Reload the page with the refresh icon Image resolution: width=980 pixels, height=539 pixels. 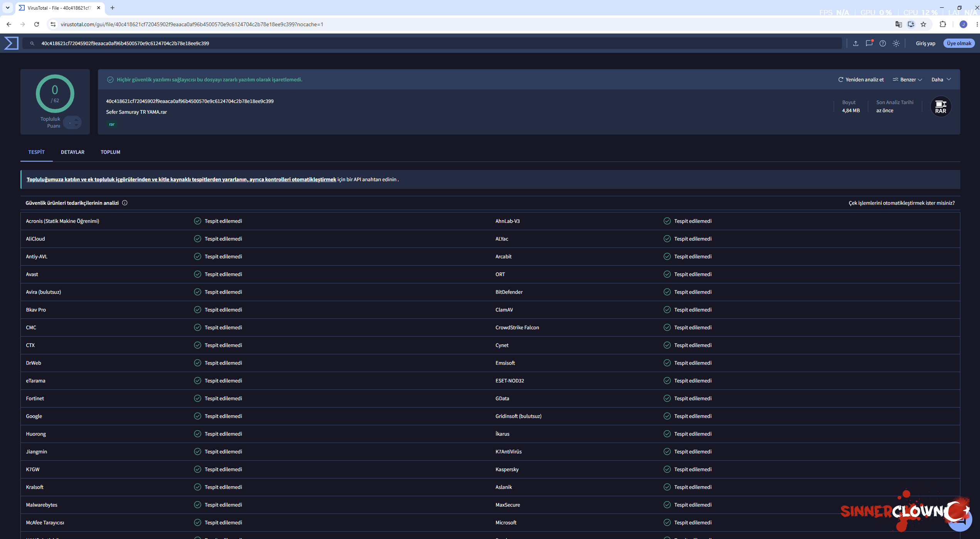[x=37, y=24]
